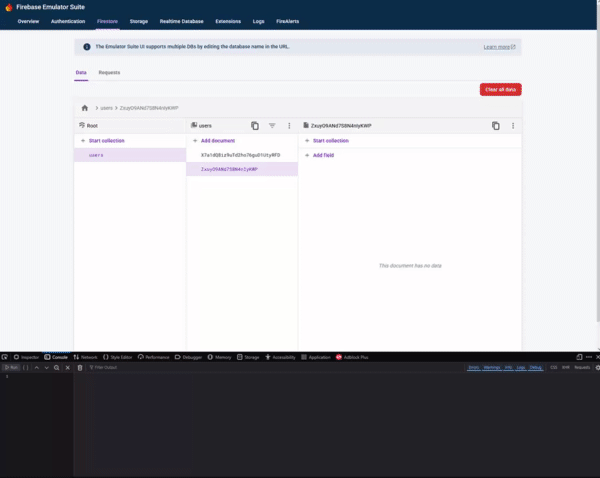Click the Firebase flame logo

pos(8,7)
